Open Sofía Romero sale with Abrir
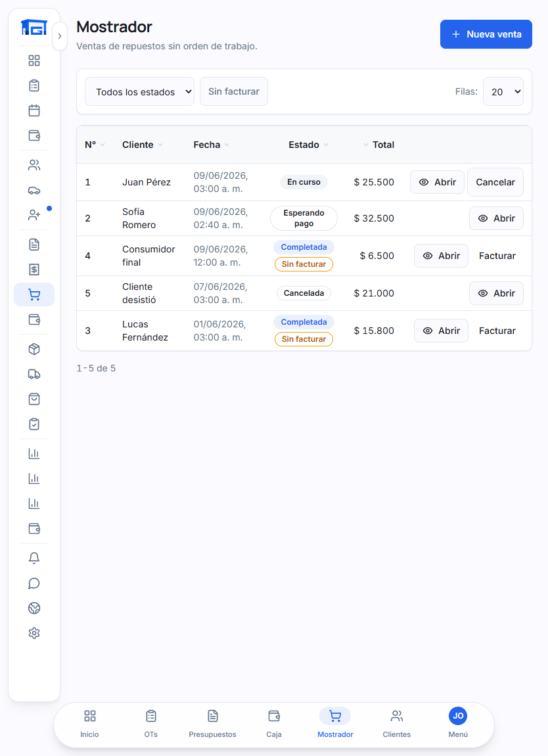 click(497, 218)
